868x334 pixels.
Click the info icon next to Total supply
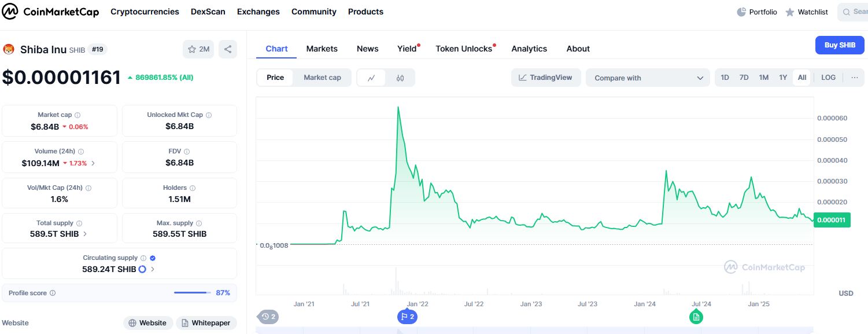coord(79,223)
